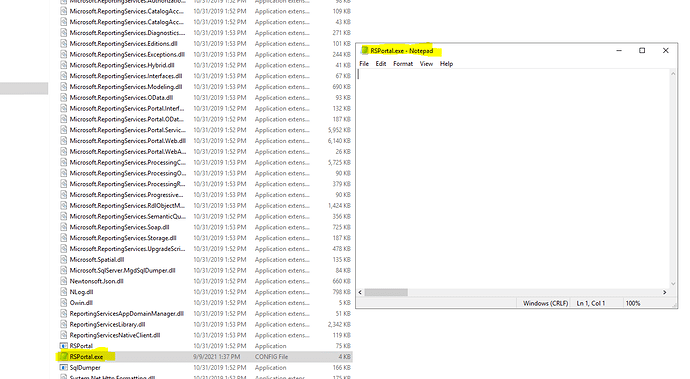The width and height of the screenshot is (690, 379).
Task: Maximize the Notepad window
Action: pos(642,51)
